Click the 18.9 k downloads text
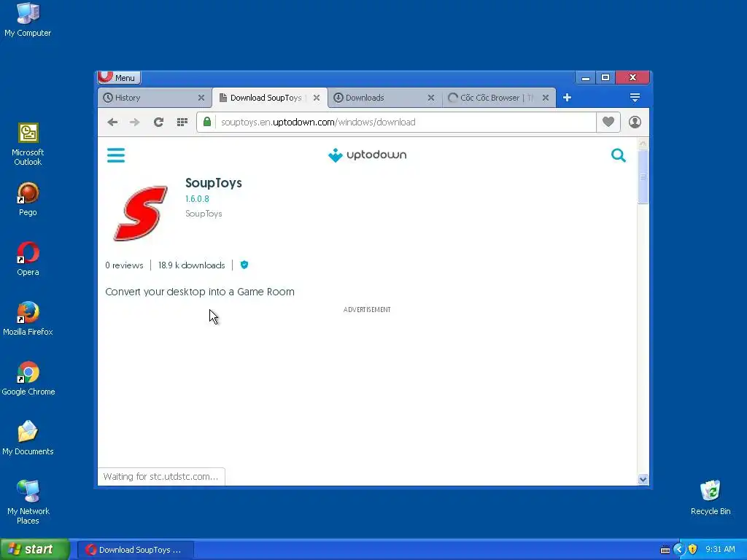Screen dimensions: 747x560 pyautogui.click(x=192, y=265)
